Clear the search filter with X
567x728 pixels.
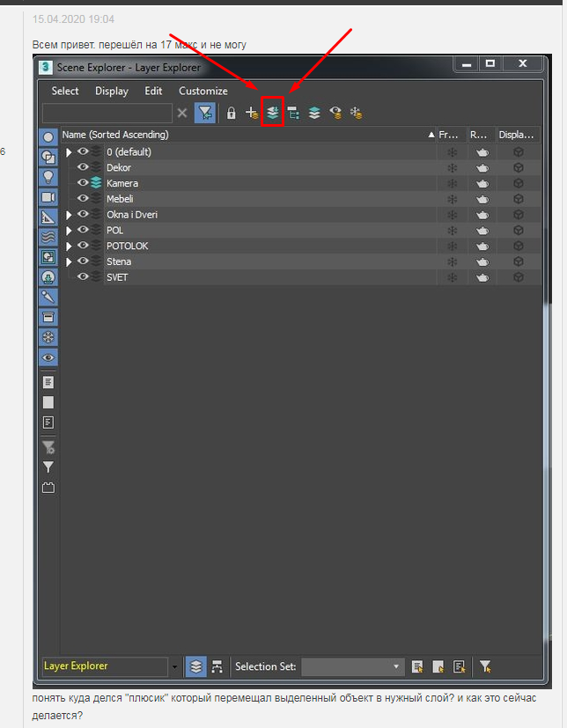click(182, 113)
